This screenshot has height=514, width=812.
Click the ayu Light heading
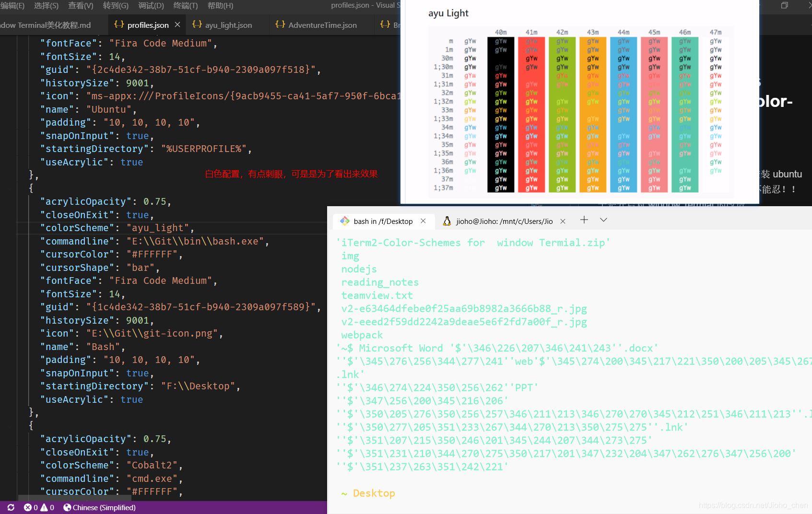click(448, 13)
